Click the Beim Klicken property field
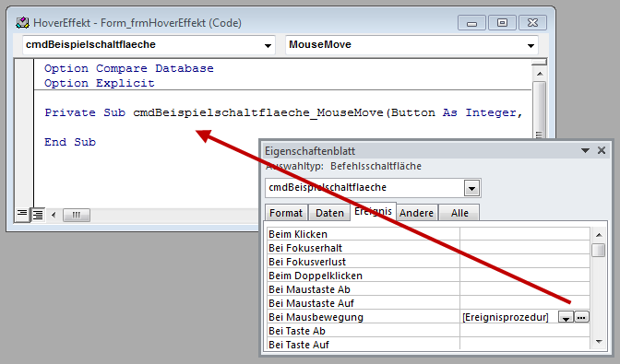 (x=525, y=234)
